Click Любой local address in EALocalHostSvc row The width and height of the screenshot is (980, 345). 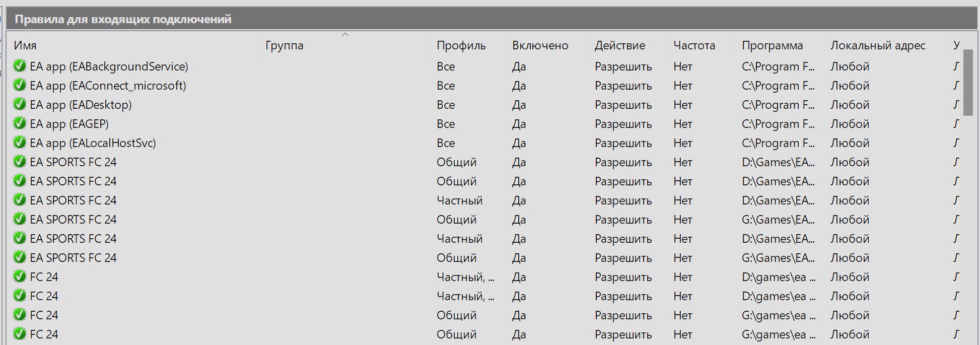850,143
